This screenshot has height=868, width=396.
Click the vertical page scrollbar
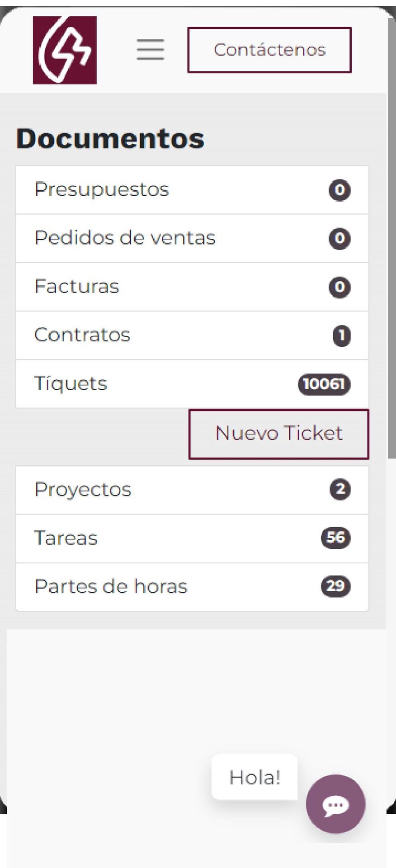[391, 271]
